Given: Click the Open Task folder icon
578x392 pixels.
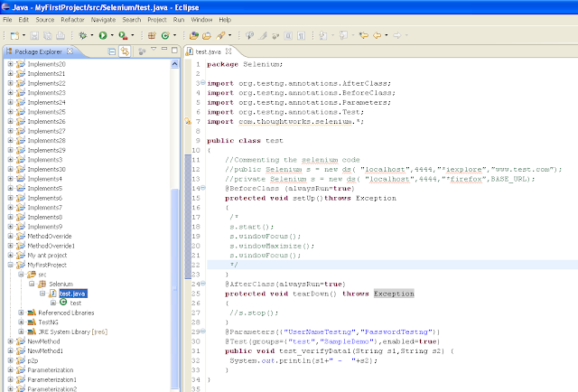Looking at the screenshot, I should pyautogui.click(x=207, y=35).
